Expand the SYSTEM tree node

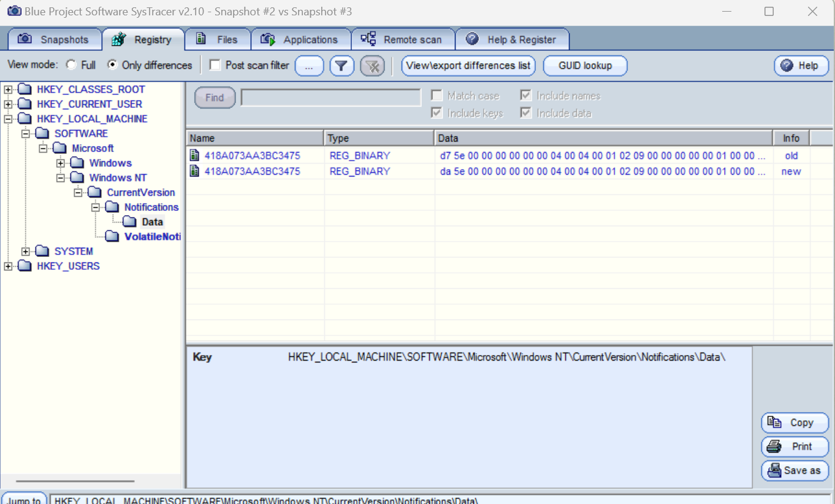pyautogui.click(x=26, y=251)
